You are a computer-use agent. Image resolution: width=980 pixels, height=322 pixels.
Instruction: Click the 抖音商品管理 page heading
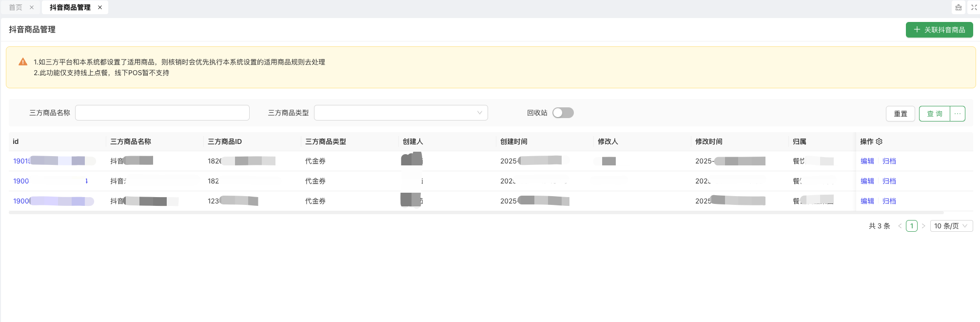32,30
